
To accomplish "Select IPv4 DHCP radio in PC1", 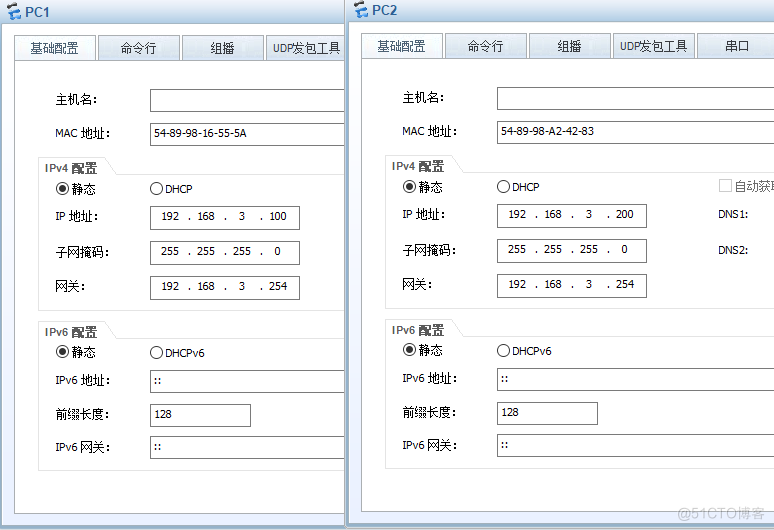I will click(x=156, y=189).
